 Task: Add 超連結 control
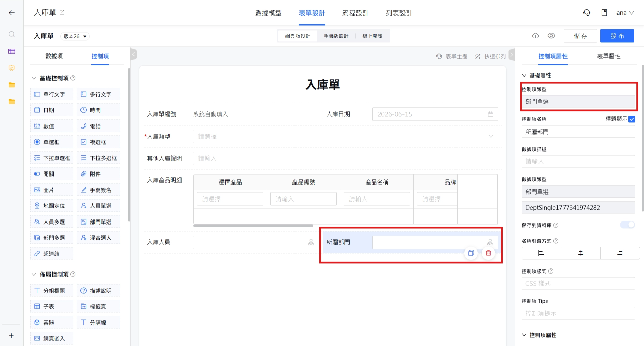[x=52, y=254]
